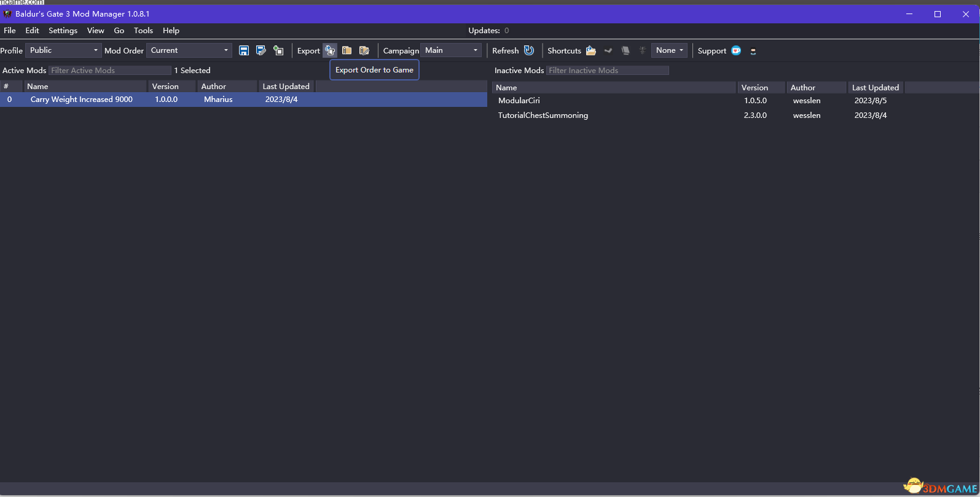Click the Save Order As icon

point(261,50)
